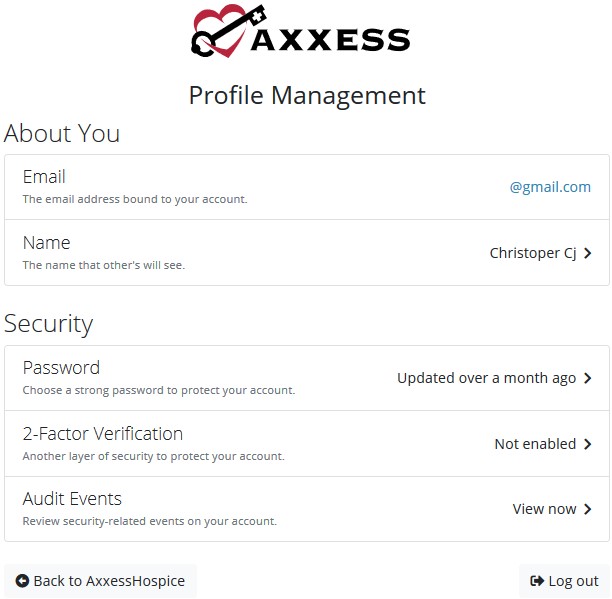Open Password settings via its chevron
612x599 pixels.
coord(588,379)
